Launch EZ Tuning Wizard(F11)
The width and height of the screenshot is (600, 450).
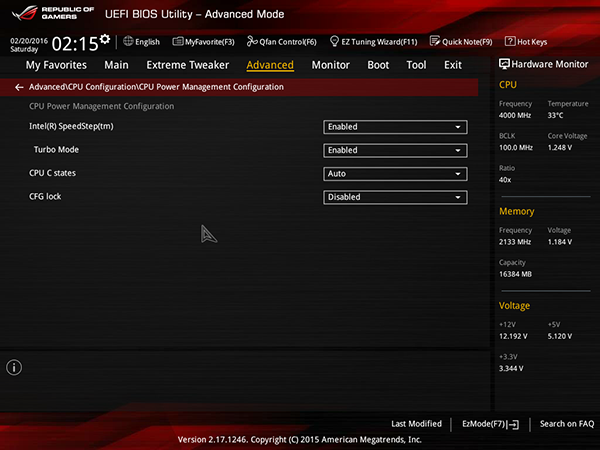(x=379, y=42)
